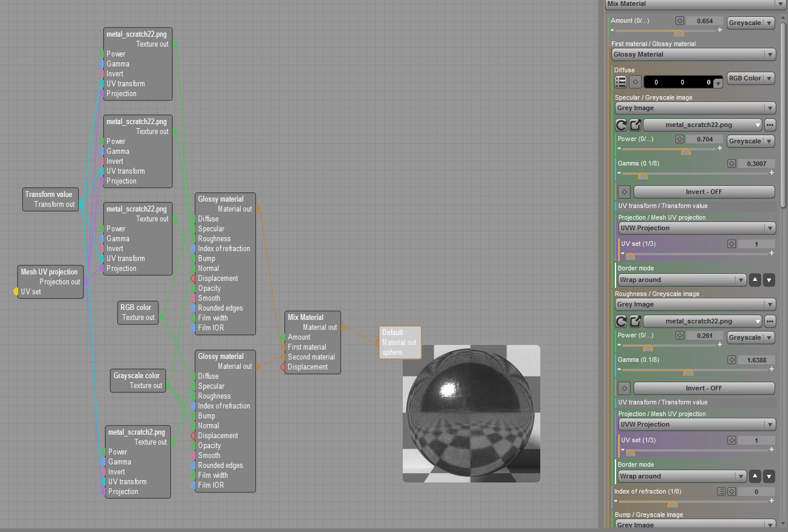
Task: Select the Mix Material node title
Action: tap(306, 317)
